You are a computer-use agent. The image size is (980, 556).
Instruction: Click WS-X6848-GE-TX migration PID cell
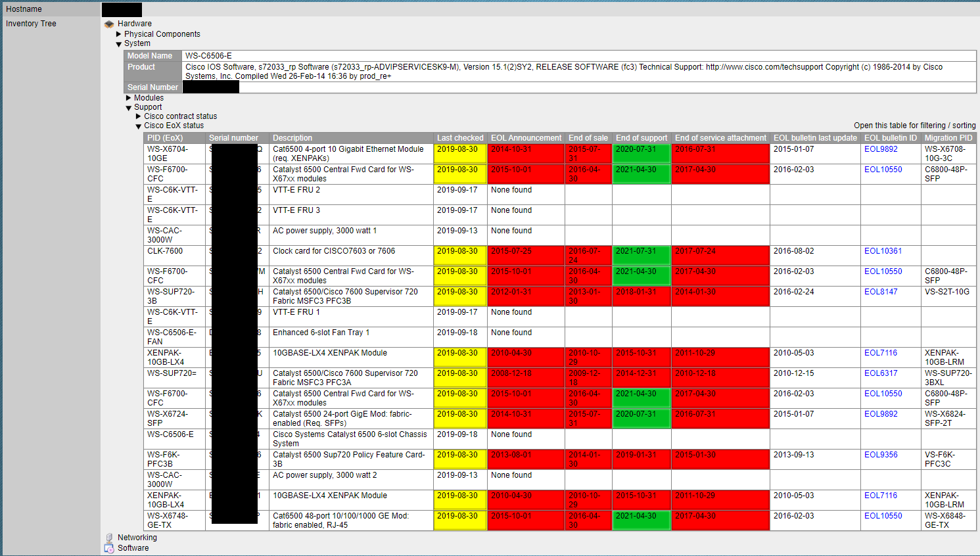tap(948, 521)
